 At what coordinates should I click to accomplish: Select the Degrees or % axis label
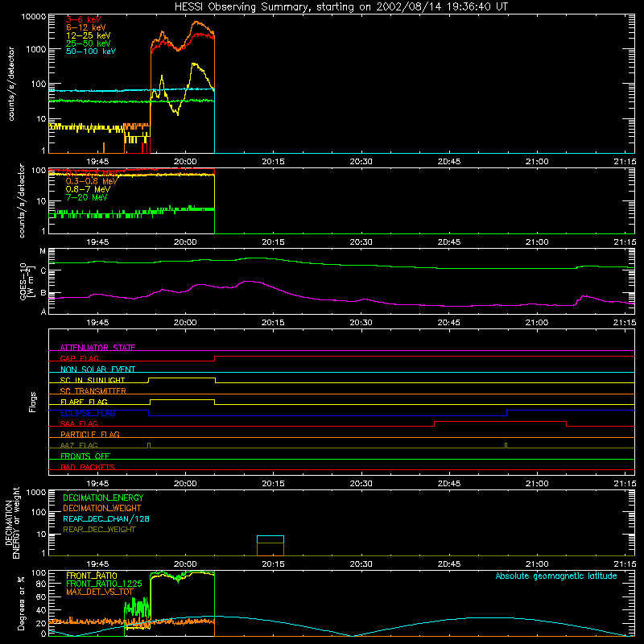(x=21, y=604)
